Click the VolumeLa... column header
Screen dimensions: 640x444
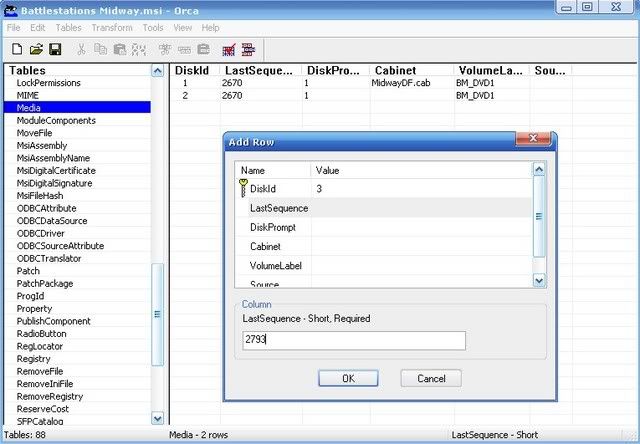492,70
